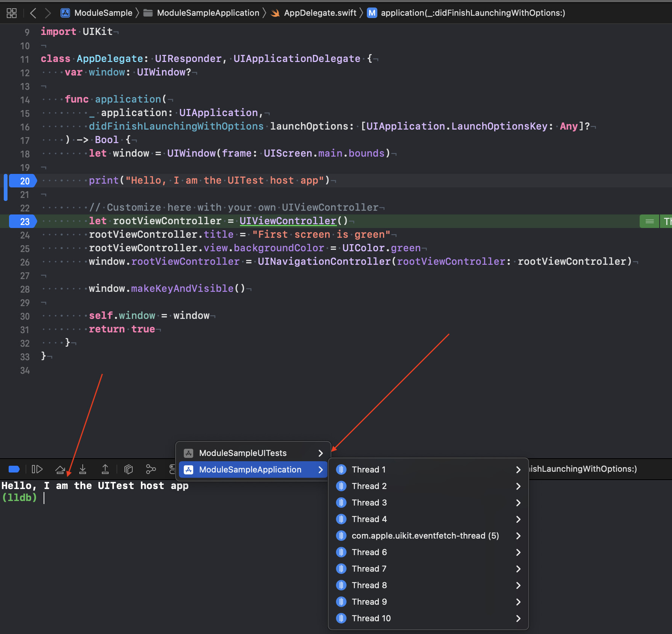672x634 pixels.
Task: Click "UIScreen.main.bounds" on line 18
Action: pos(324,153)
